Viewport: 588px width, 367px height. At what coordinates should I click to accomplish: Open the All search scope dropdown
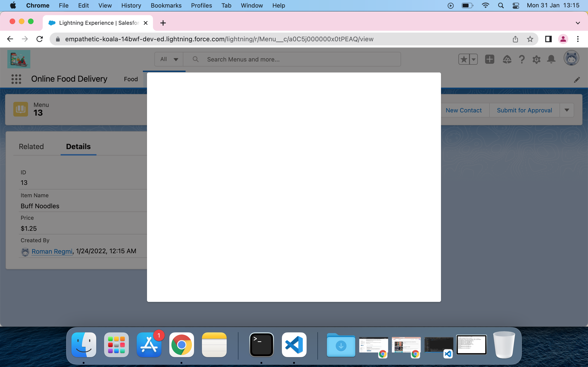coord(169,59)
